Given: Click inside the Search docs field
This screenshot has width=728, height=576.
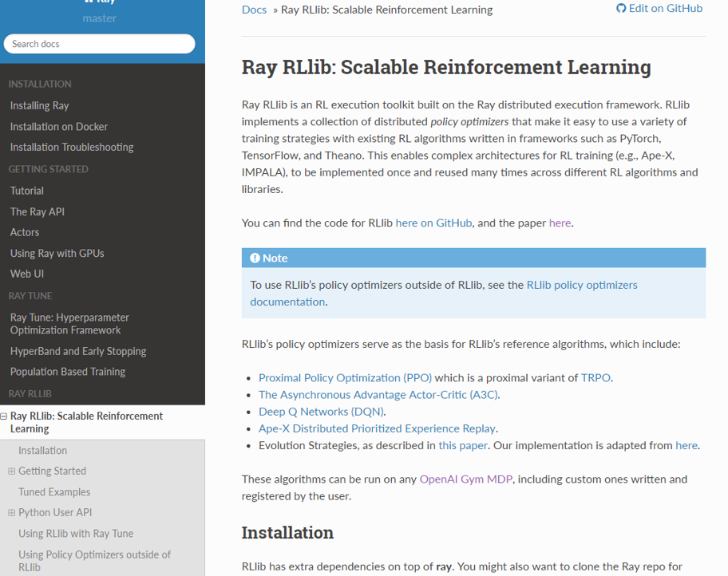Looking at the screenshot, I should point(99,43).
